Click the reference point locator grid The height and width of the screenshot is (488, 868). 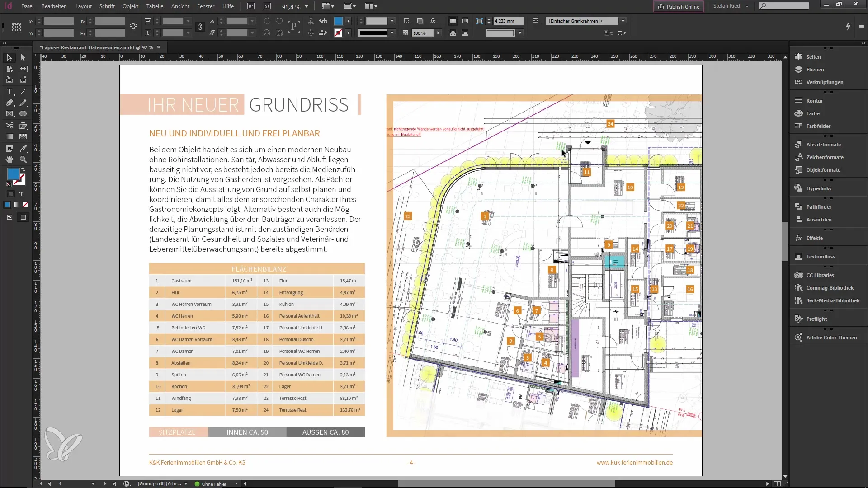click(x=16, y=27)
